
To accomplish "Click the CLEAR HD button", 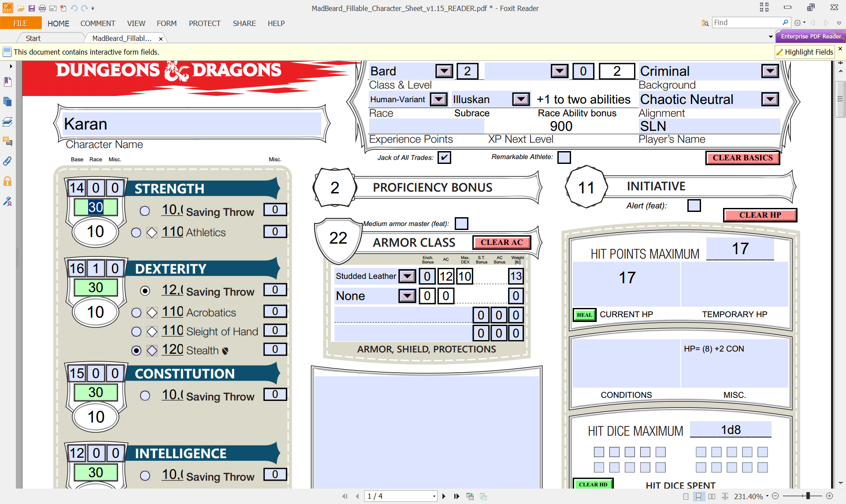I will click(x=593, y=484).
